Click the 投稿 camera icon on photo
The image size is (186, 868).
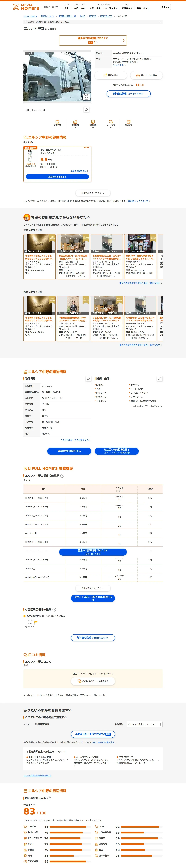(86, 97)
